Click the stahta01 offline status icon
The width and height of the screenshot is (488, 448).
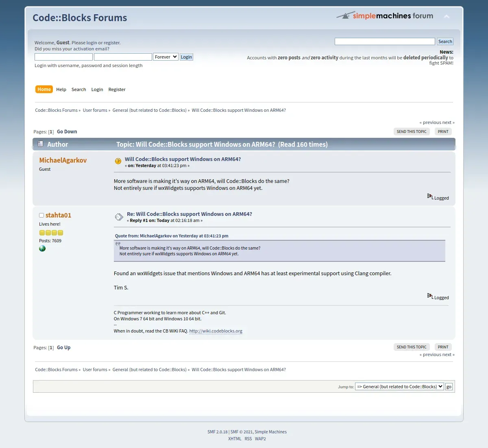click(41, 215)
